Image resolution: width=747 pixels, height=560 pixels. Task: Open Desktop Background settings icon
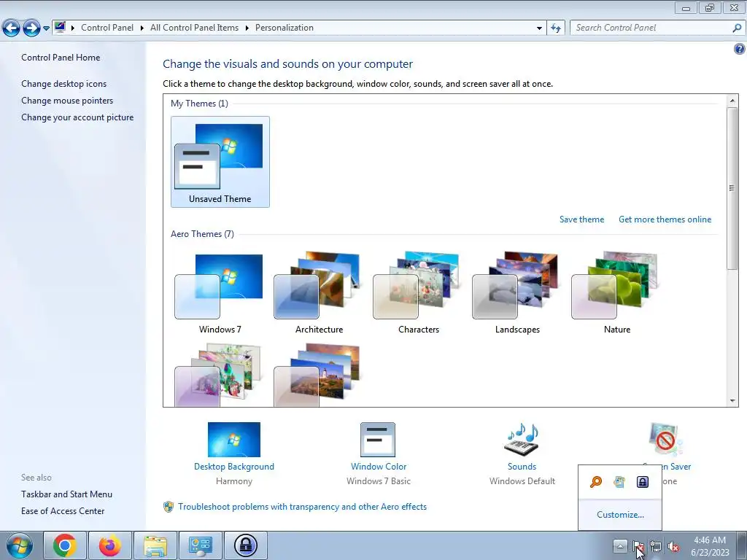pos(234,440)
